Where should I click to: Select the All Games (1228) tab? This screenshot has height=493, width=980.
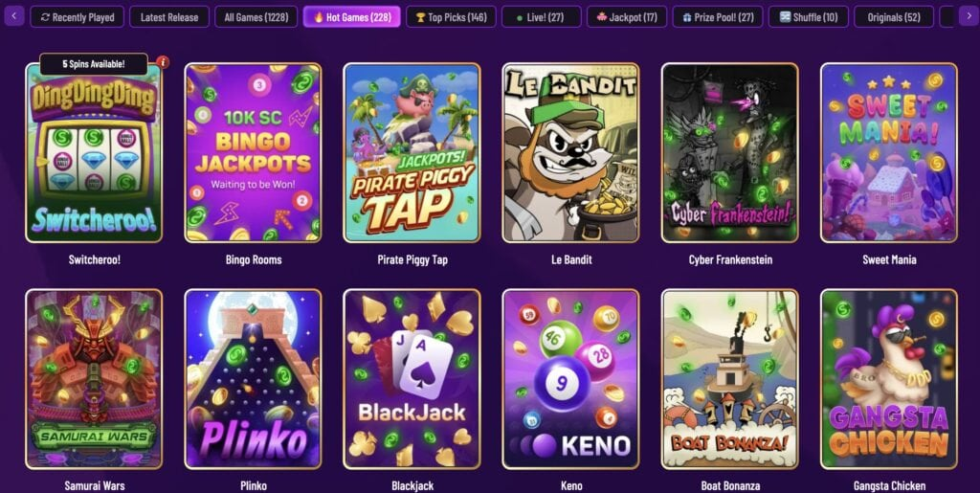point(256,17)
